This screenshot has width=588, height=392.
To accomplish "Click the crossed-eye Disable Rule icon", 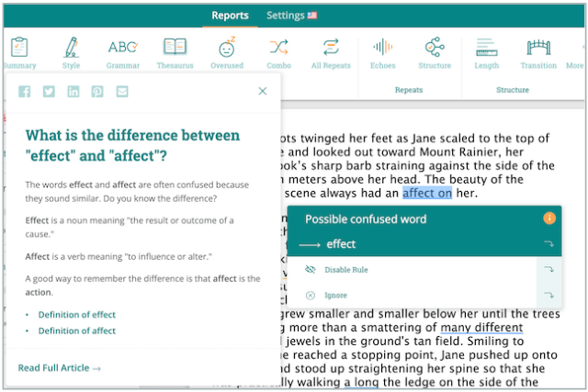I will pyautogui.click(x=311, y=270).
